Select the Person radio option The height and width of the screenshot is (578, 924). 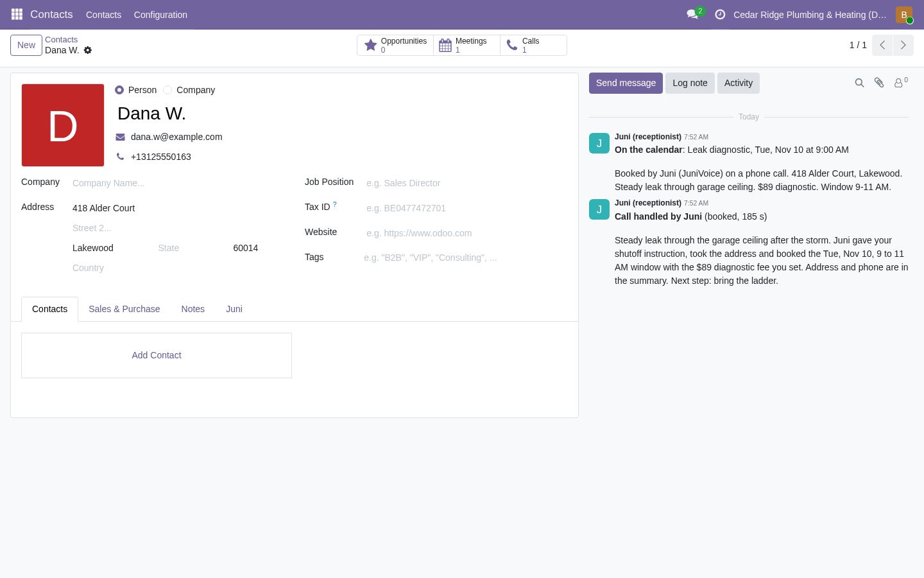point(119,90)
